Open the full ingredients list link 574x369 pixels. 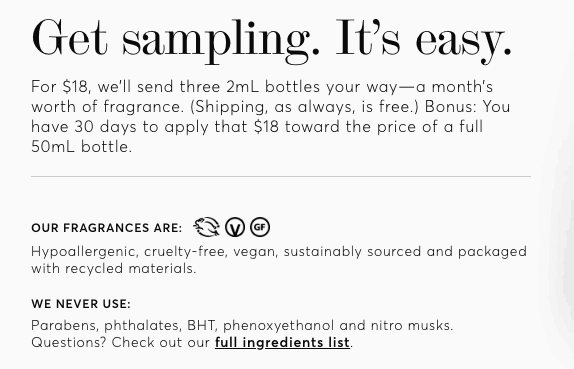tap(282, 343)
